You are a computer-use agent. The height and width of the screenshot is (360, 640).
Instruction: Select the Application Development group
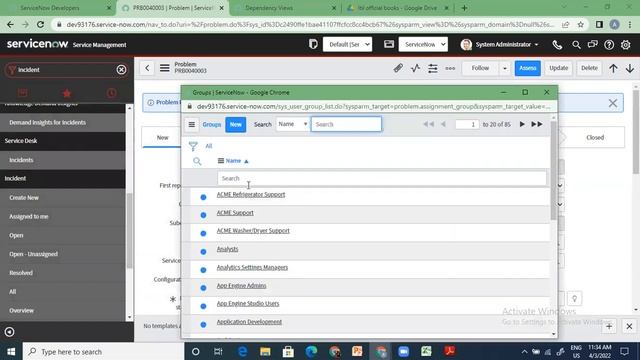[x=249, y=322]
